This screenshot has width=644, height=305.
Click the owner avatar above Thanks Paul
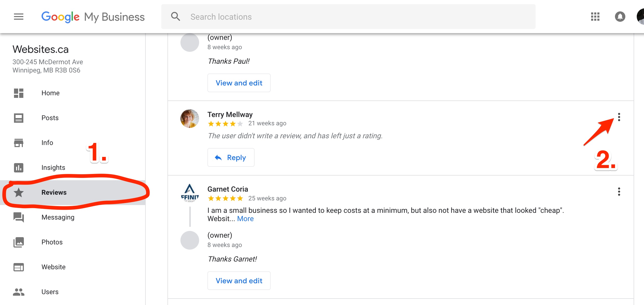190,42
